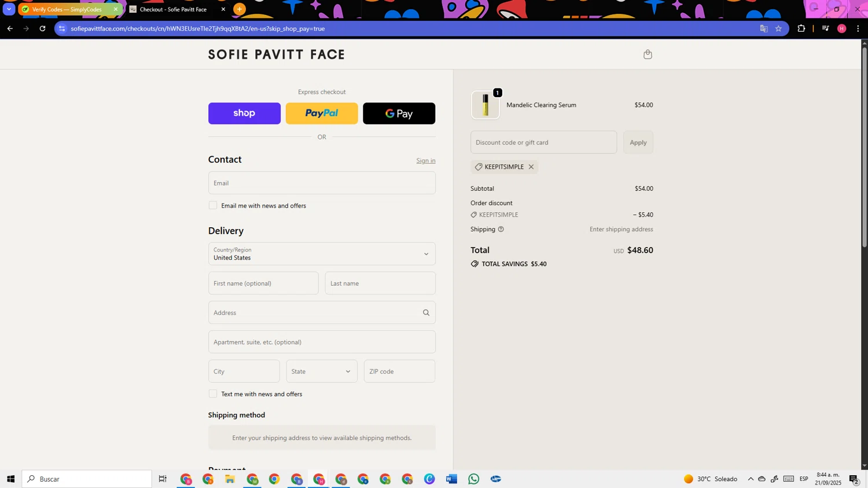Open the Chrome three-dot menu
This screenshot has width=868, height=488.
pos(858,28)
